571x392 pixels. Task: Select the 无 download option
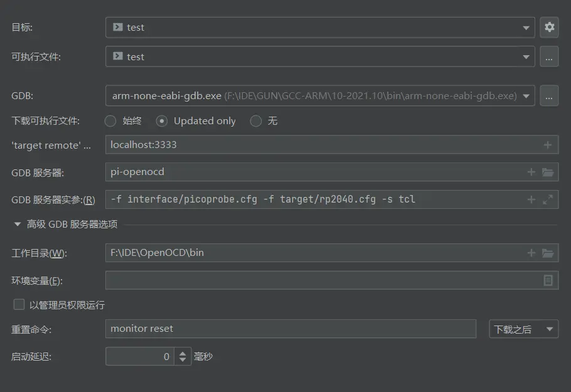255,121
